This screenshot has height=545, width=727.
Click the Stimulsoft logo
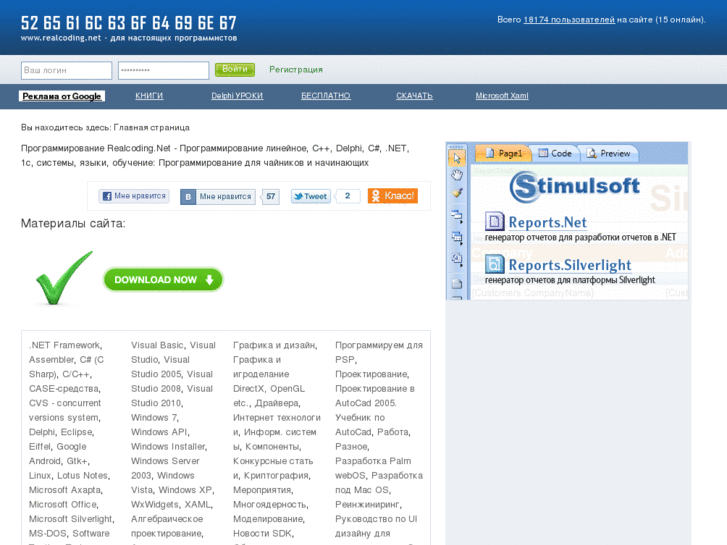(x=574, y=186)
